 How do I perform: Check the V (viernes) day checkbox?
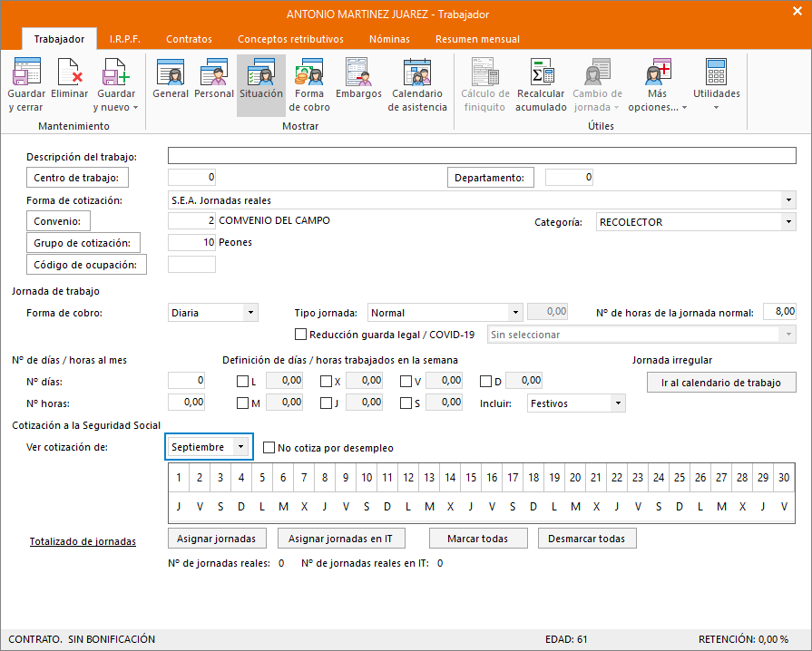click(406, 382)
